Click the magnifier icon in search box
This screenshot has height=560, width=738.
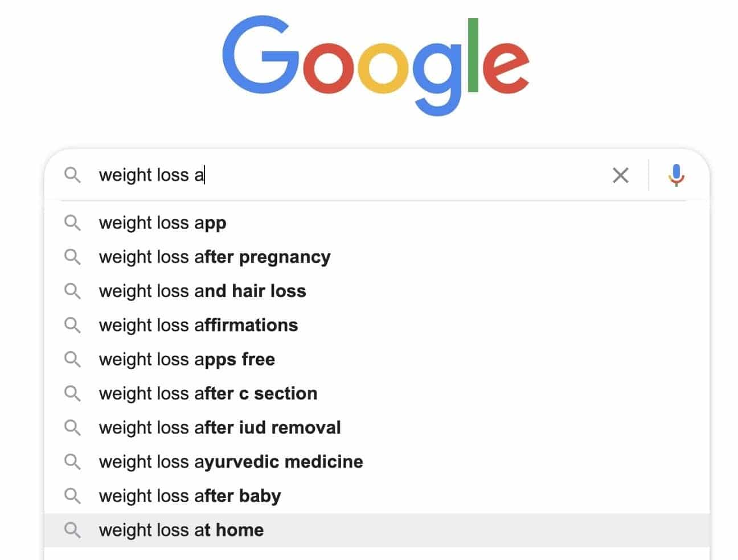[x=72, y=175]
